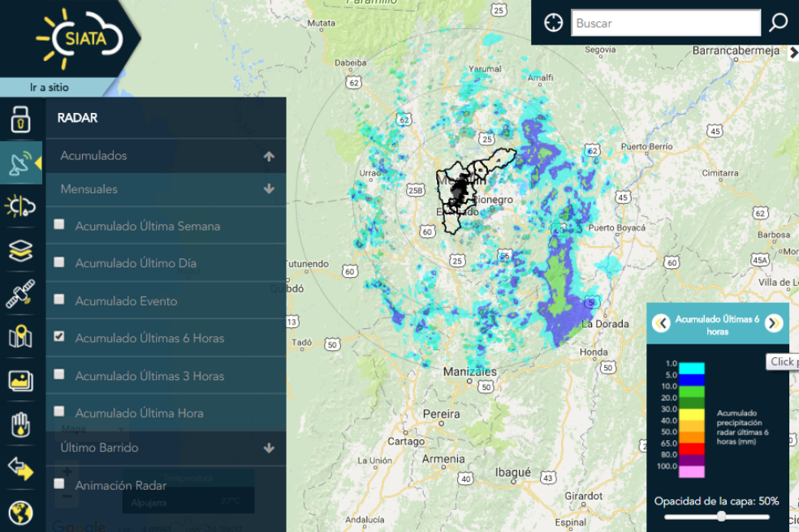Click into the Buscar search field

click(666, 23)
